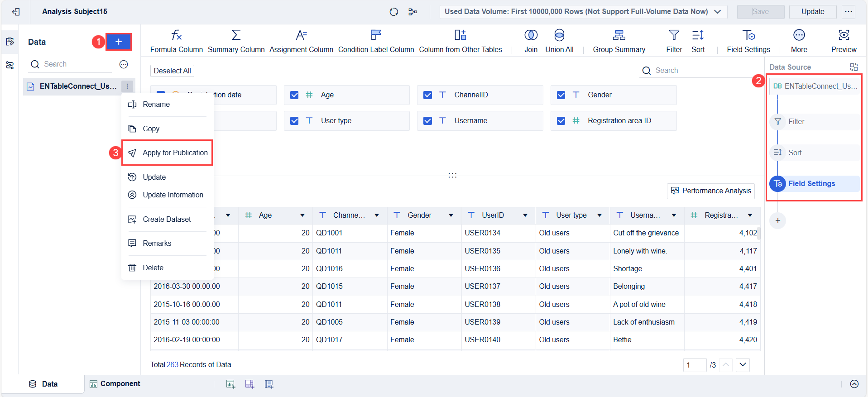This screenshot has height=397, width=868.
Task: Open top-right ellipsis more button
Action: 848,12
